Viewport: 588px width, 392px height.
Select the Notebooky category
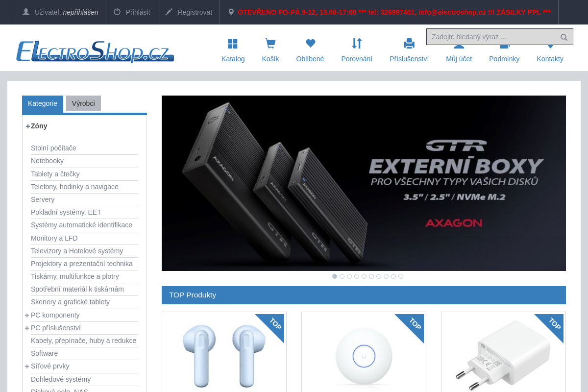click(x=47, y=161)
